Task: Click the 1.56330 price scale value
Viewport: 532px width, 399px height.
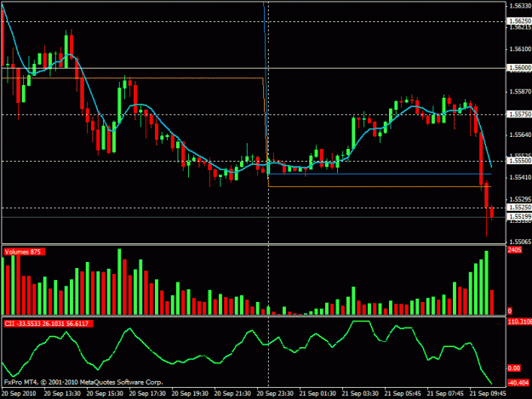Action: click(520, 6)
